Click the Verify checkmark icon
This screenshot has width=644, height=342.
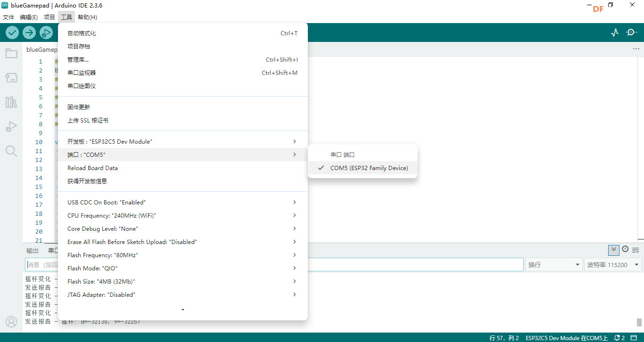[x=12, y=33]
